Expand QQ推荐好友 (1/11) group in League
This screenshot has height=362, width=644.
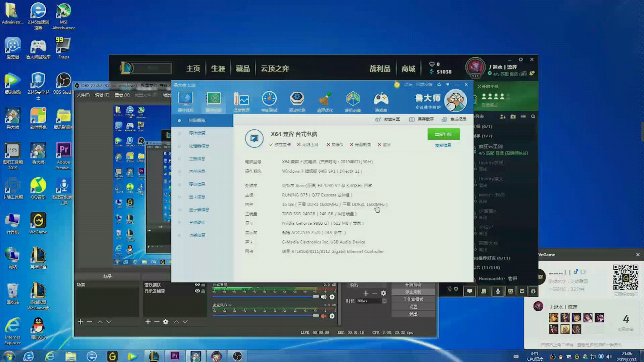(492, 258)
